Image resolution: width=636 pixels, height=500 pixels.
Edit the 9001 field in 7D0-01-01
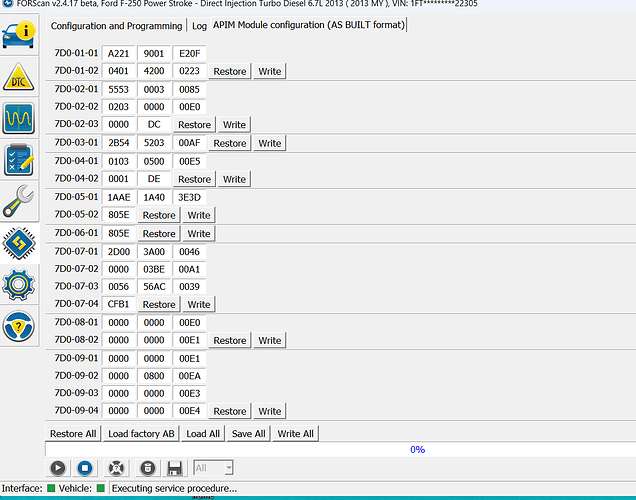pyautogui.click(x=154, y=54)
